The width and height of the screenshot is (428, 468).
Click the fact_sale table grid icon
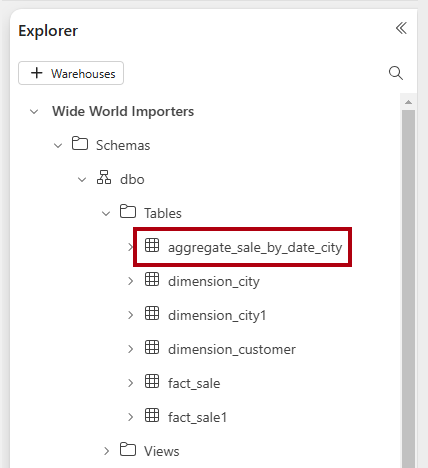click(x=152, y=381)
